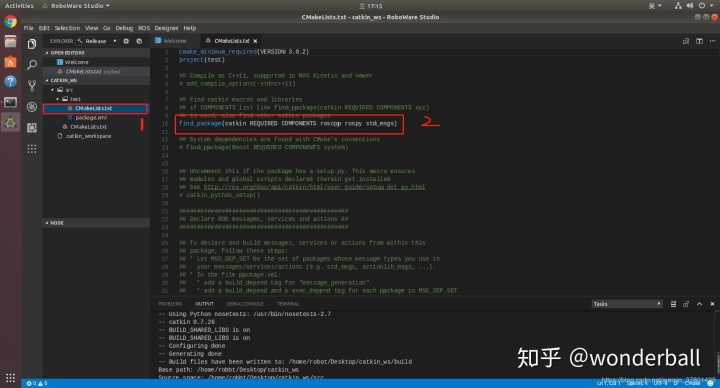Viewport: 720px width, 388px height.
Task: Open the Edit menu
Action: coord(44,28)
